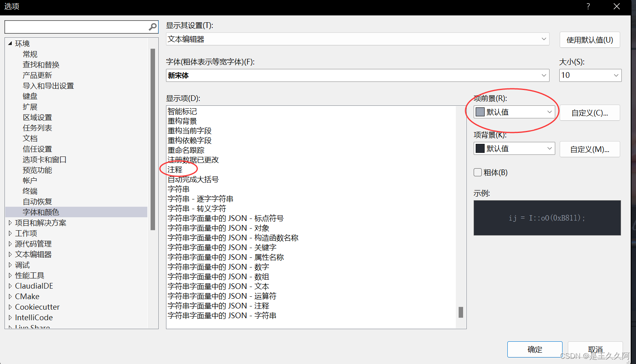Select 键盘 in tree
Screen dimensions: 636x364
pos(30,96)
